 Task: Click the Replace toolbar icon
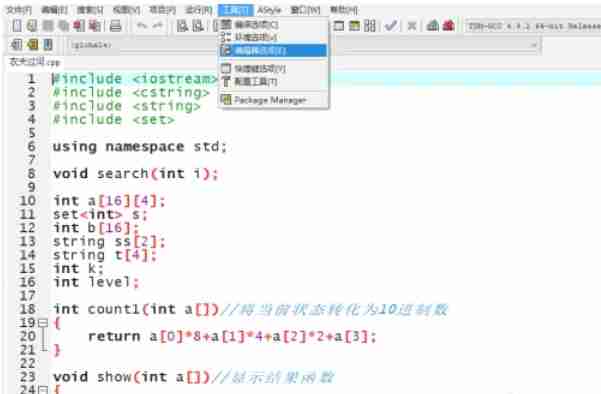198,26
